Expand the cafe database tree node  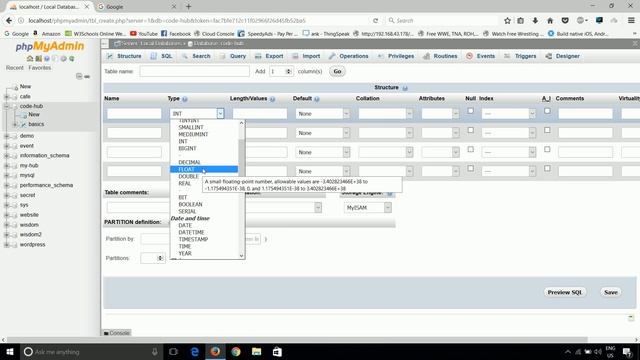(x=7, y=96)
